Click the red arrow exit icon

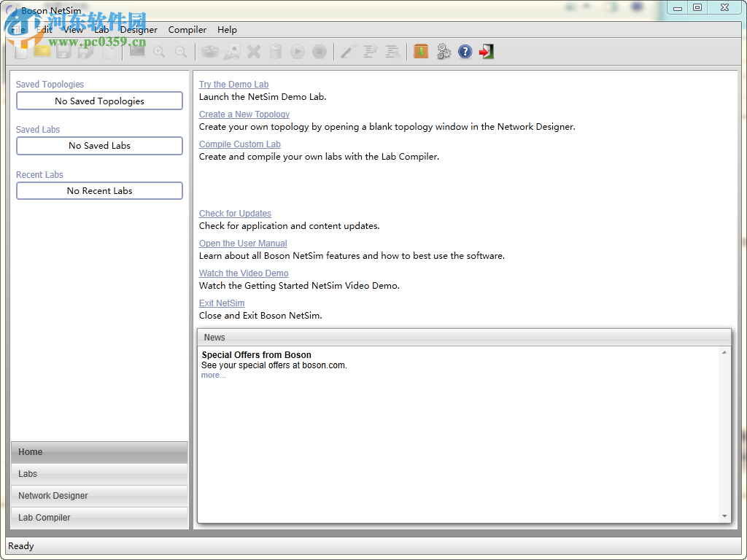(487, 52)
